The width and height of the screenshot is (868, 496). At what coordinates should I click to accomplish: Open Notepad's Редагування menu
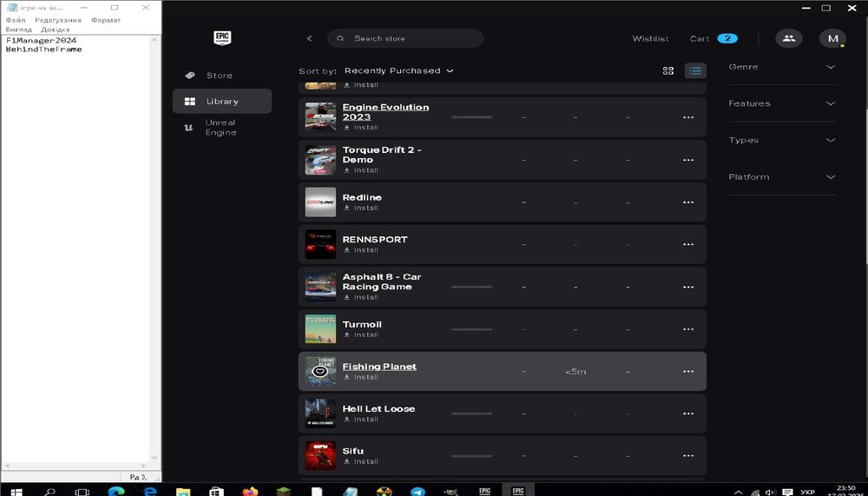pyautogui.click(x=58, y=20)
